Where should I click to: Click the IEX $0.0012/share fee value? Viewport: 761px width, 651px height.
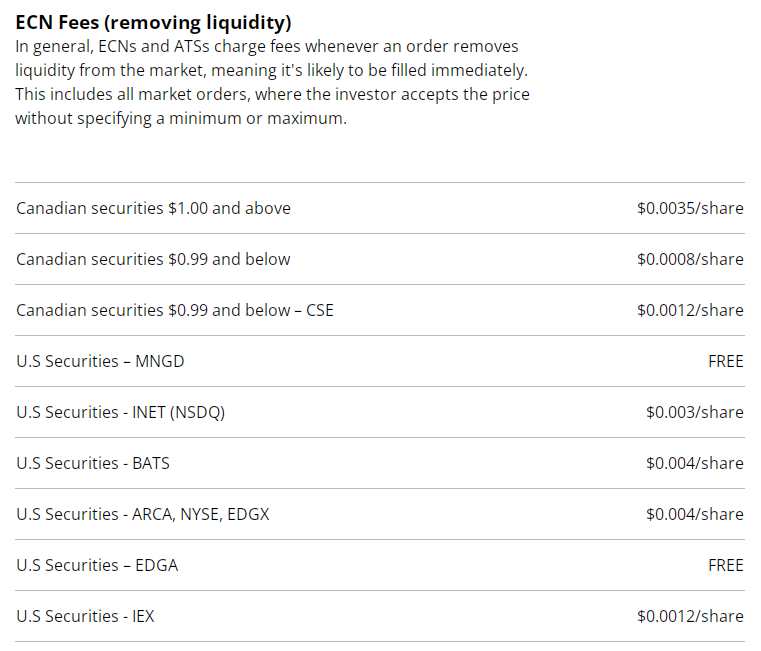coord(690,616)
